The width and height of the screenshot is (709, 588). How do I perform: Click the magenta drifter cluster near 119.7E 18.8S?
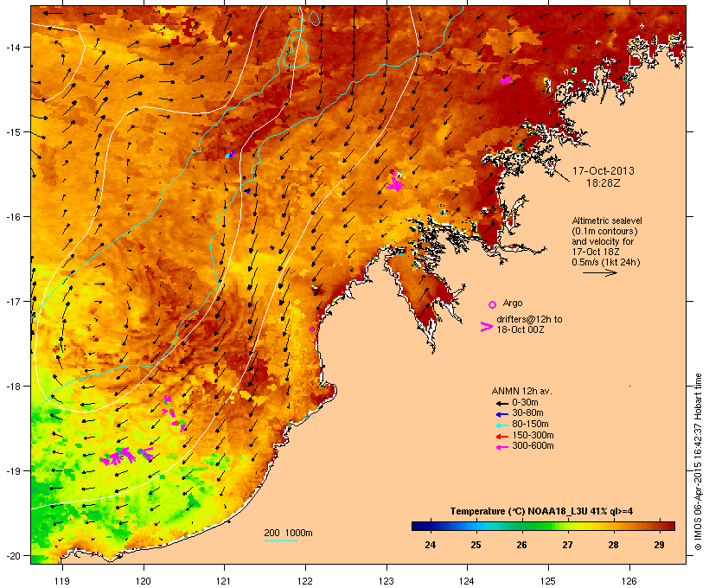(118, 457)
